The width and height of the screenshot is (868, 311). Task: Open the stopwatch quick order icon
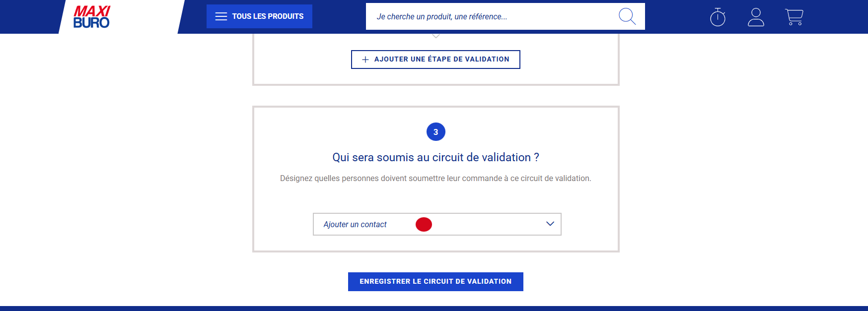coord(718,17)
